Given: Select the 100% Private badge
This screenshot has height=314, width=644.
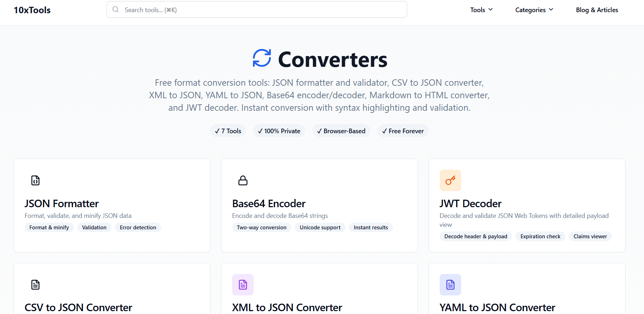Looking at the screenshot, I should 279,131.
